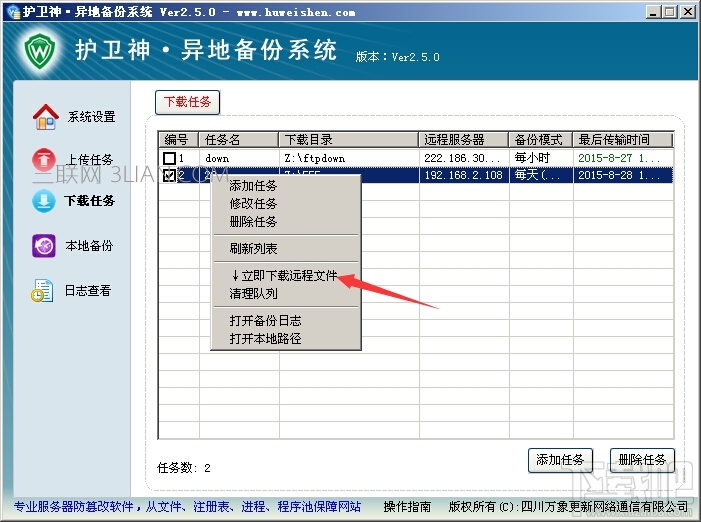Click the 添加任务 button at bottom
The width and height of the screenshot is (701, 522).
click(560, 460)
